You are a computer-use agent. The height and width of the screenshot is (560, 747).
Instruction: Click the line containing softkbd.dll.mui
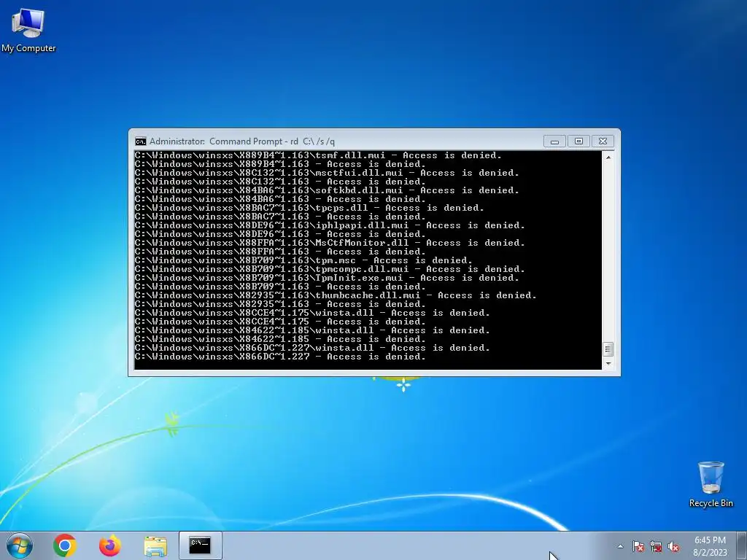tap(327, 190)
